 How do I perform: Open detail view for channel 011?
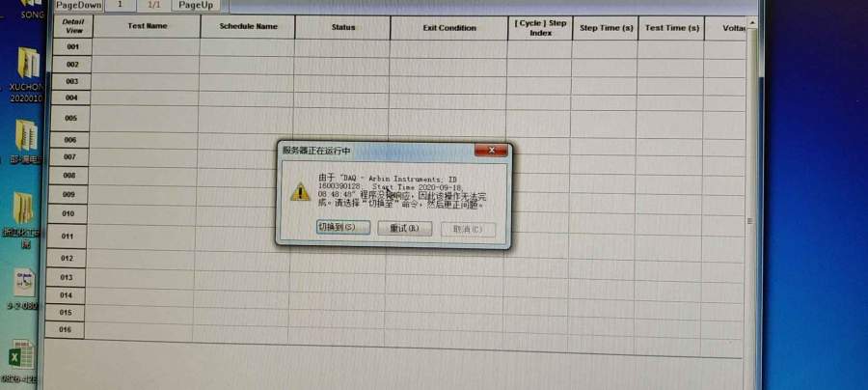pos(68,237)
